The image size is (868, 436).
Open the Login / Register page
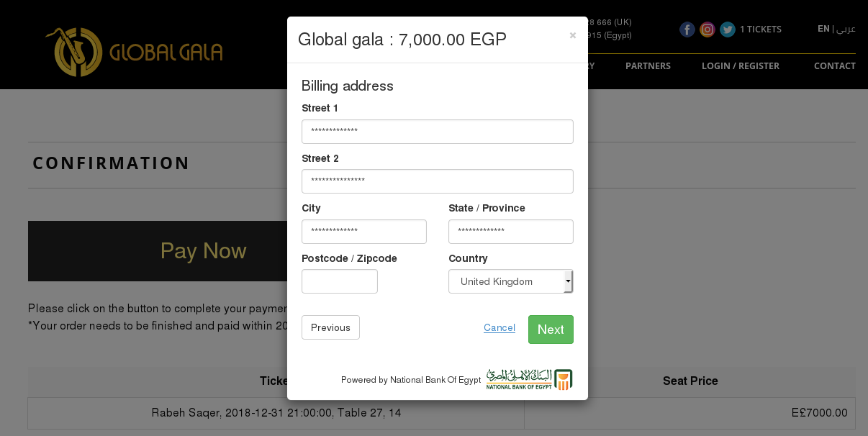point(741,65)
